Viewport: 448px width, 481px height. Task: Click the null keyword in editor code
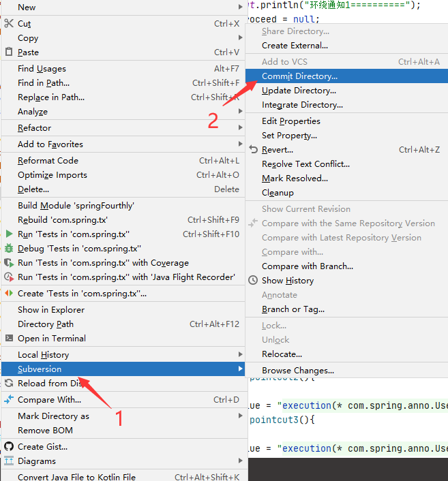(x=303, y=19)
